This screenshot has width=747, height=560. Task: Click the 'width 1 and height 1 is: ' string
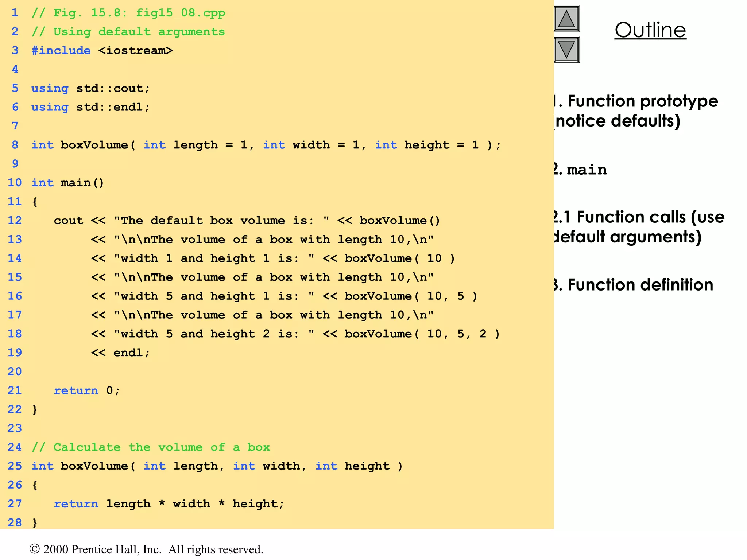pyautogui.click(x=214, y=258)
